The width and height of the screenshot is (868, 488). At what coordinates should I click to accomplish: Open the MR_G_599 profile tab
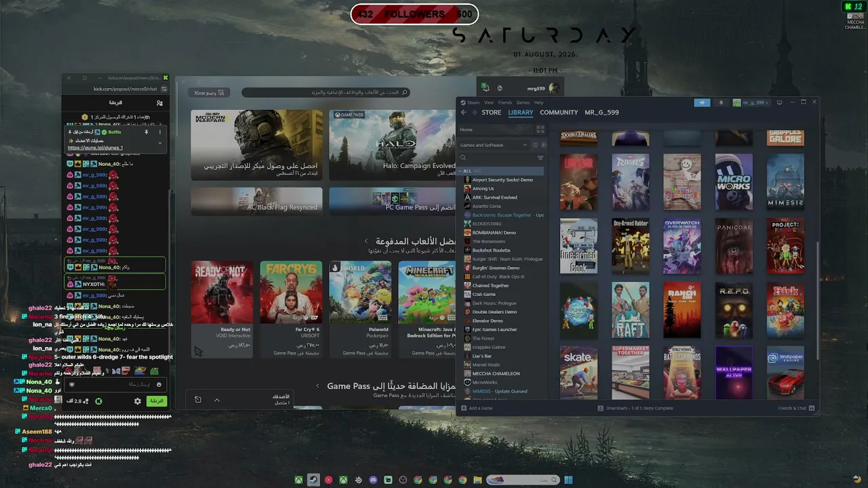click(x=602, y=113)
